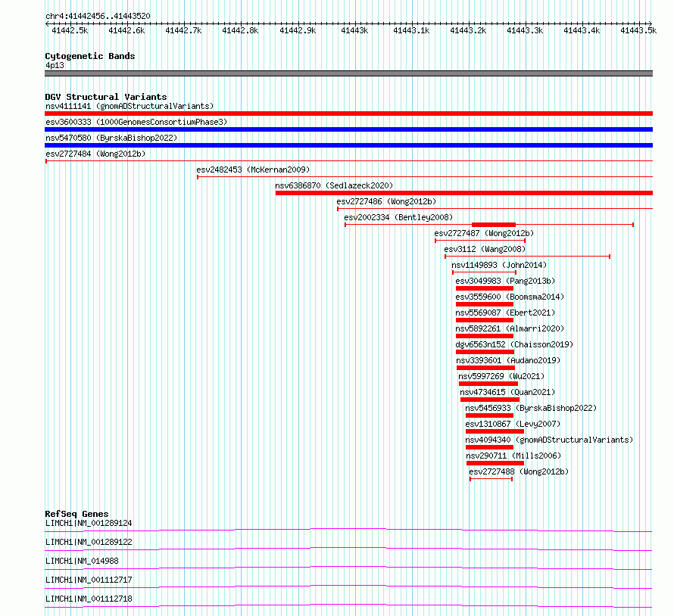Click the thick segment of esv2002334

(x=494, y=225)
